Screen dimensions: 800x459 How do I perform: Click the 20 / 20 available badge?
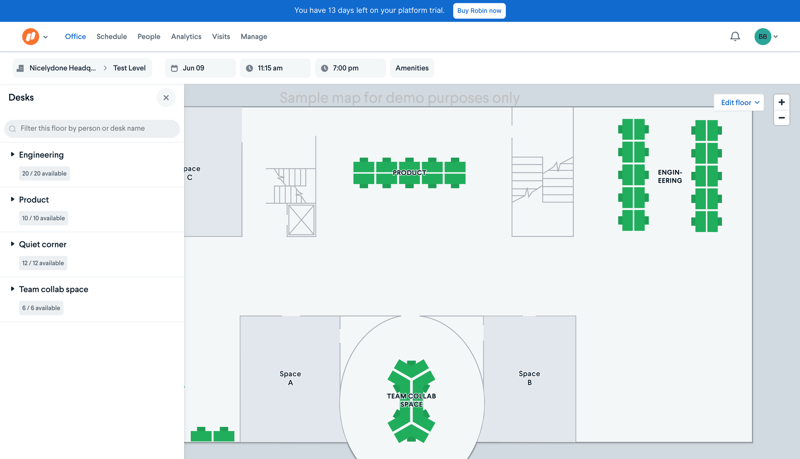pos(44,173)
